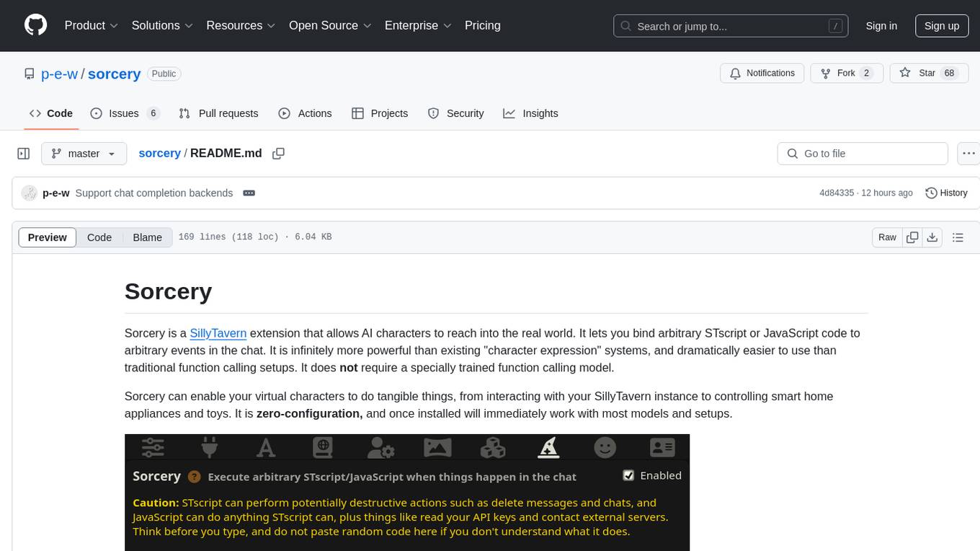Screen dimensions: 980x551
Task: Select the Blame view
Action: click(x=148, y=237)
